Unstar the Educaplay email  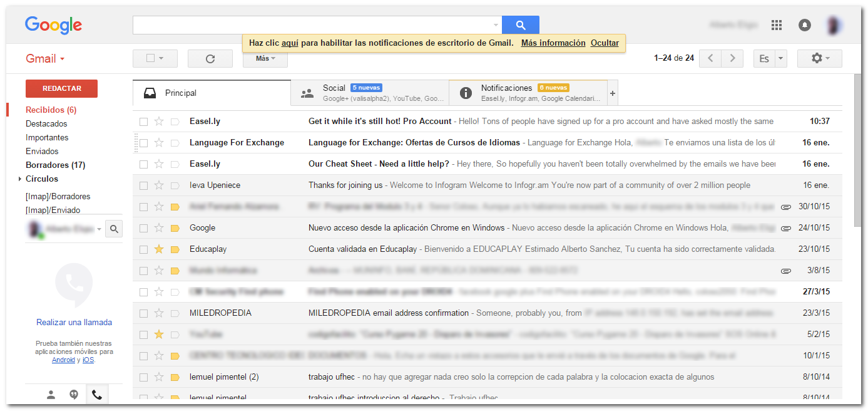click(159, 249)
